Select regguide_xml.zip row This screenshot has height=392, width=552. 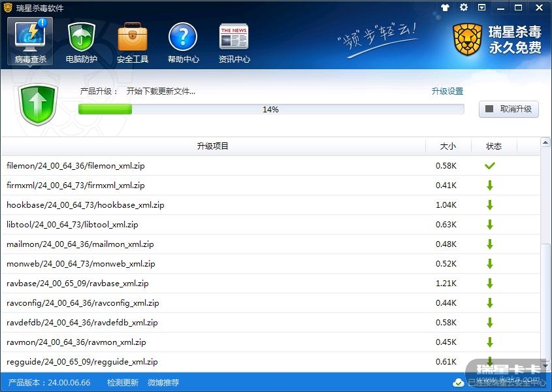270,362
